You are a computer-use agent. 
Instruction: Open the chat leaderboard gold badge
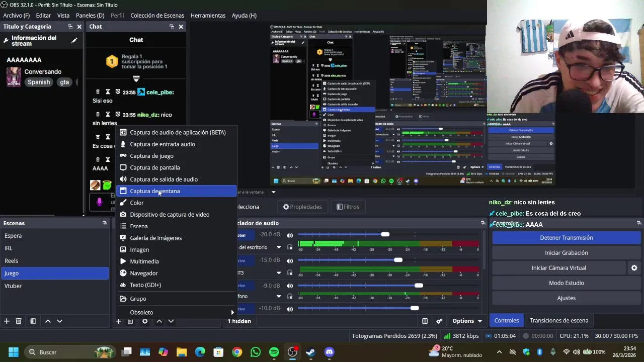tap(112, 62)
